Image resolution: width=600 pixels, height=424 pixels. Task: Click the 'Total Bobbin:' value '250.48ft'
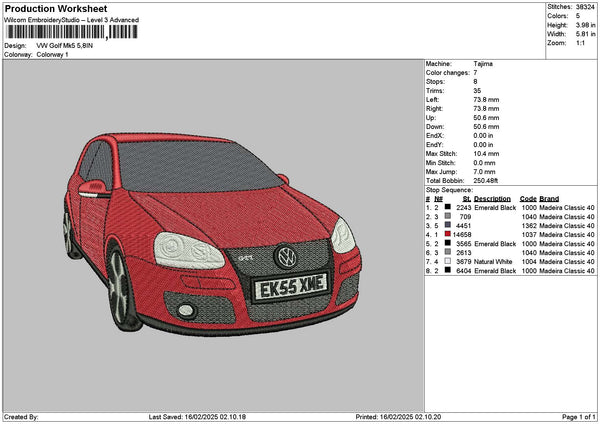point(485,181)
